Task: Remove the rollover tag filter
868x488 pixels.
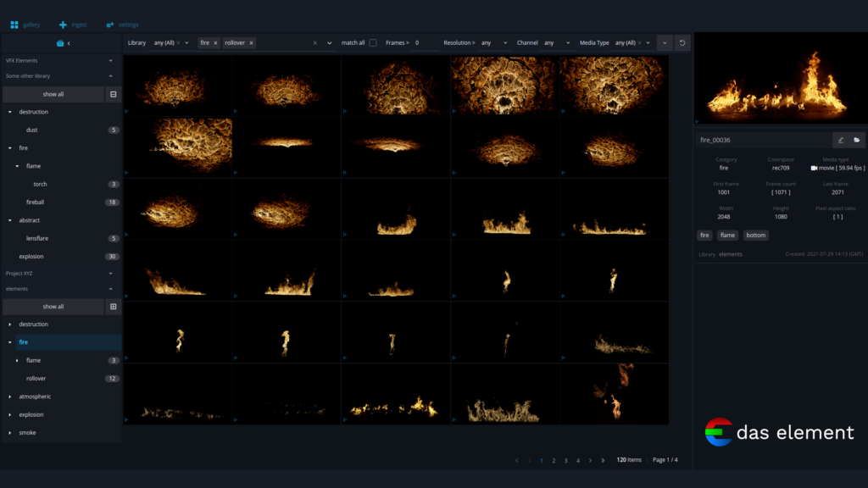Action: pos(251,43)
